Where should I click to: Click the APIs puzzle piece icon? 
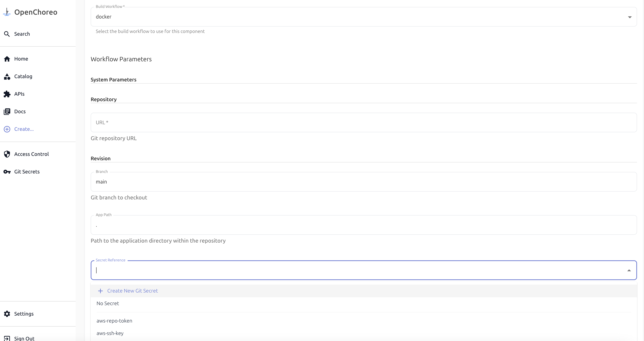pyautogui.click(x=7, y=94)
